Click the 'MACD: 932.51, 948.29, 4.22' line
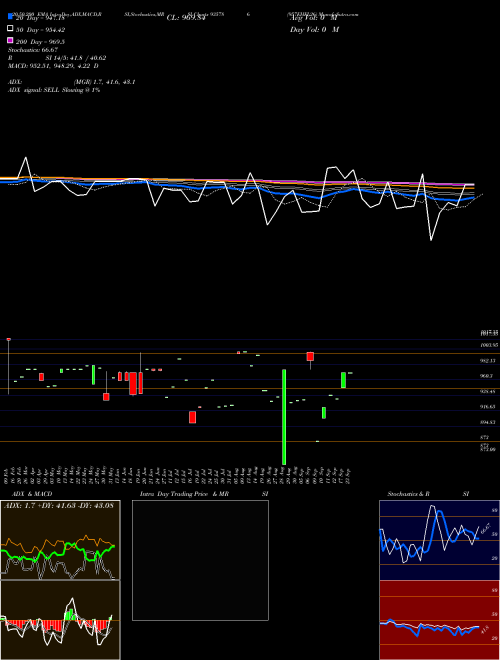 (53, 66)
